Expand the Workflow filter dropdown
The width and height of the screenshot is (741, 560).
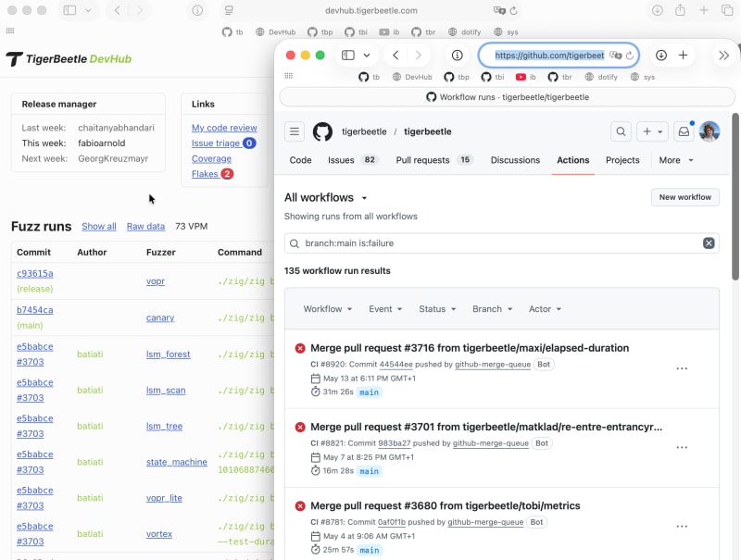click(328, 309)
